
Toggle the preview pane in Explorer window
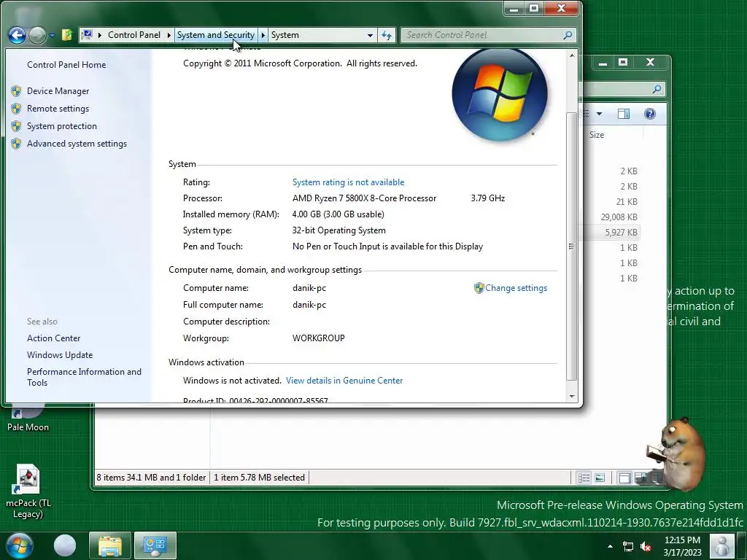(x=624, y=114)
